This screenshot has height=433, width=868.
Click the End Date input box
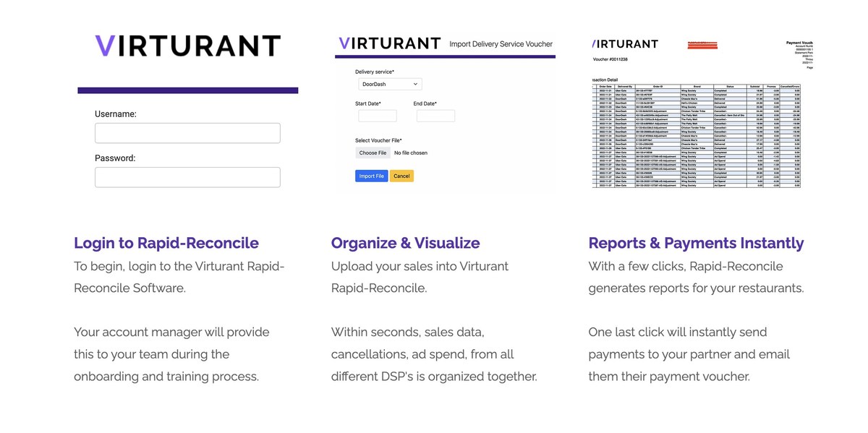coord(435,116)
